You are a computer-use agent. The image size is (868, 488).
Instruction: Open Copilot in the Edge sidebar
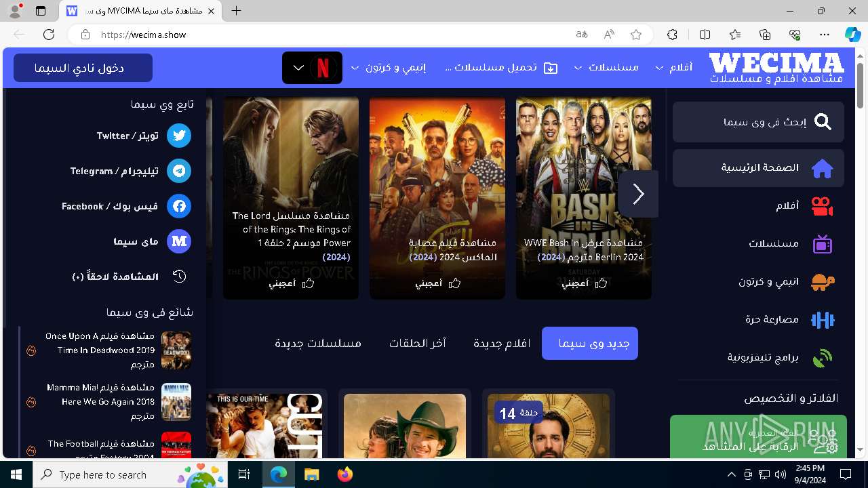[x=852, y=35]
